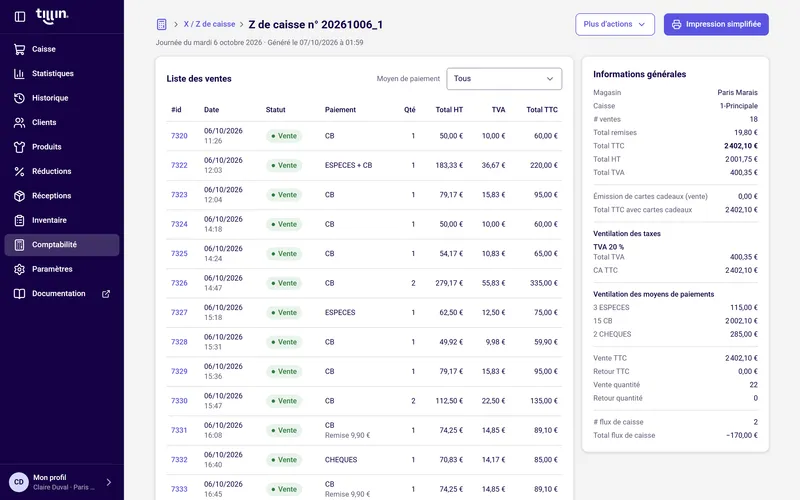Viewport: 800px width, 500px height.
Task: Click the Inventaire clipboard icon
Action: click(x=19, y=220)
